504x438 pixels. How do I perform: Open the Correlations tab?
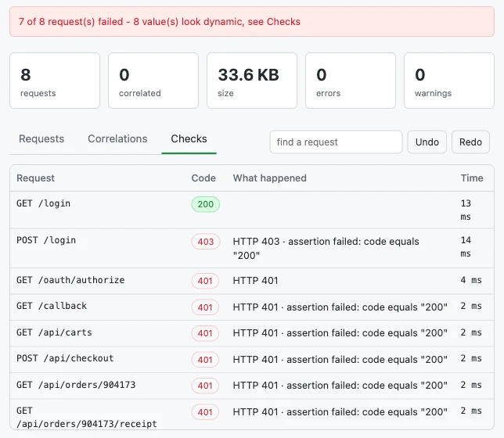coord(117,138)
